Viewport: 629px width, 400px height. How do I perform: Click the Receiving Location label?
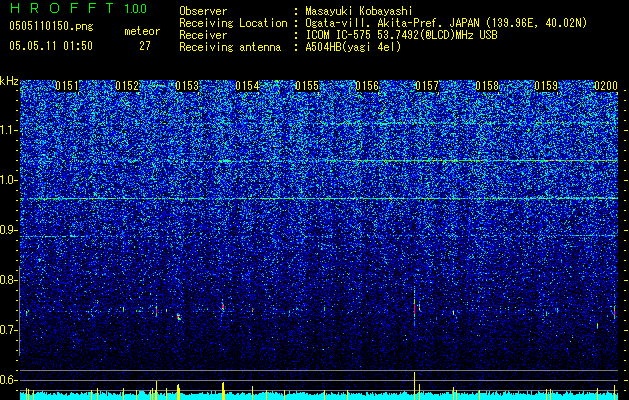(233, 23)
